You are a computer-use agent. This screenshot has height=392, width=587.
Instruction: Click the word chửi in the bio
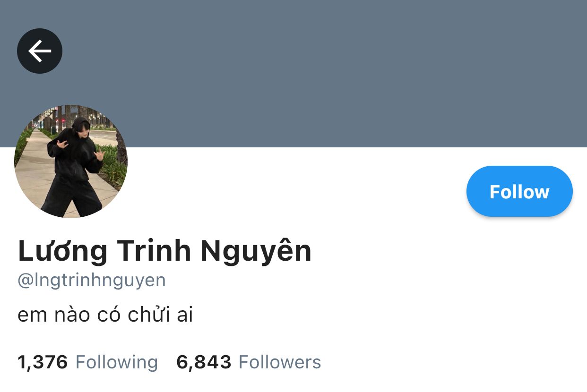pyautogui.click(x=142, y=315)
